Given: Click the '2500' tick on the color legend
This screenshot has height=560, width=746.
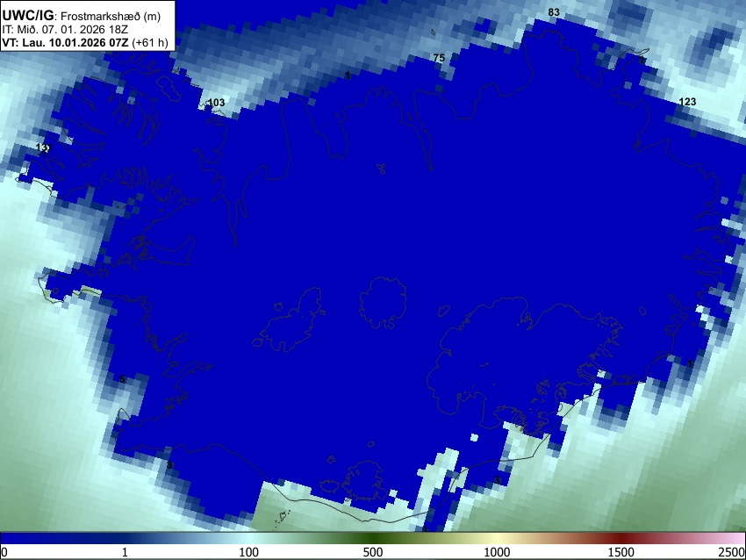Looking at the screenshot, I should point(733,552).
